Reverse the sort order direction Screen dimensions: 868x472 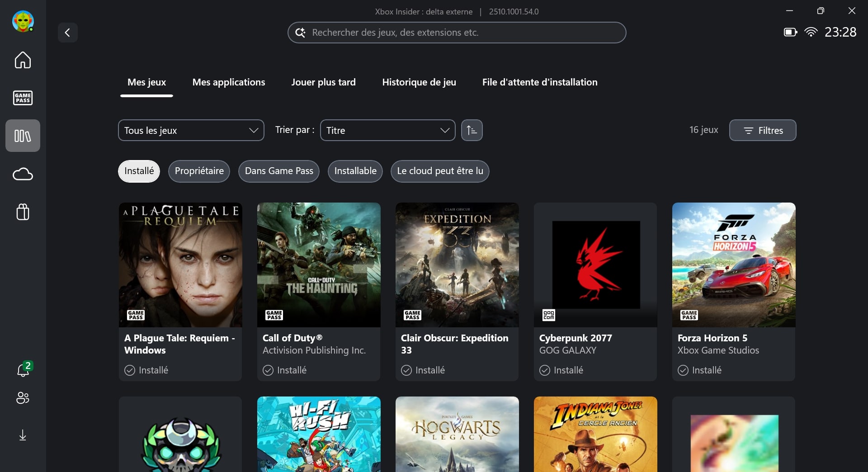[472, 130]
